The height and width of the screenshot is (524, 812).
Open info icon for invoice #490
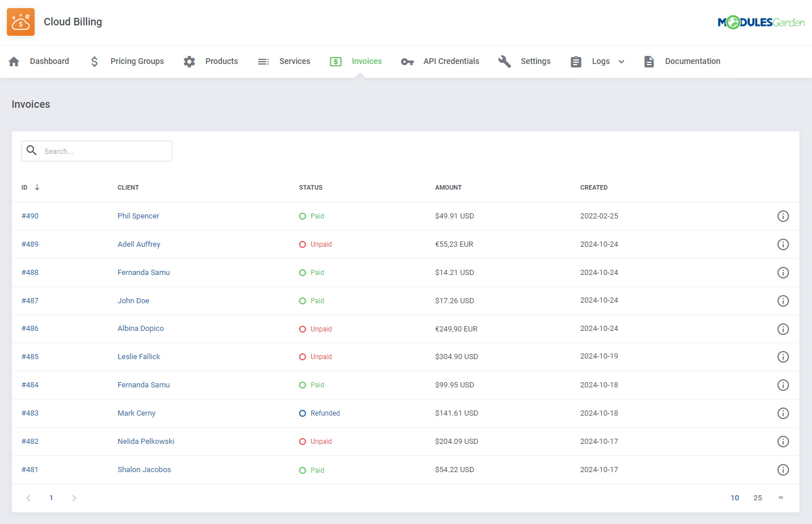pyautogui.click(x=783, y=216)
